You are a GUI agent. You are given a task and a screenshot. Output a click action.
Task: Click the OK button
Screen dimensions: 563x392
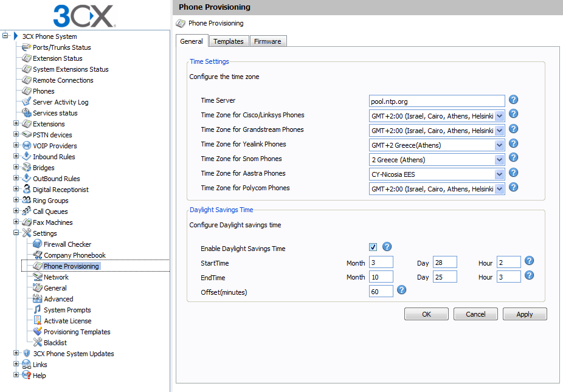click(426, 314)
